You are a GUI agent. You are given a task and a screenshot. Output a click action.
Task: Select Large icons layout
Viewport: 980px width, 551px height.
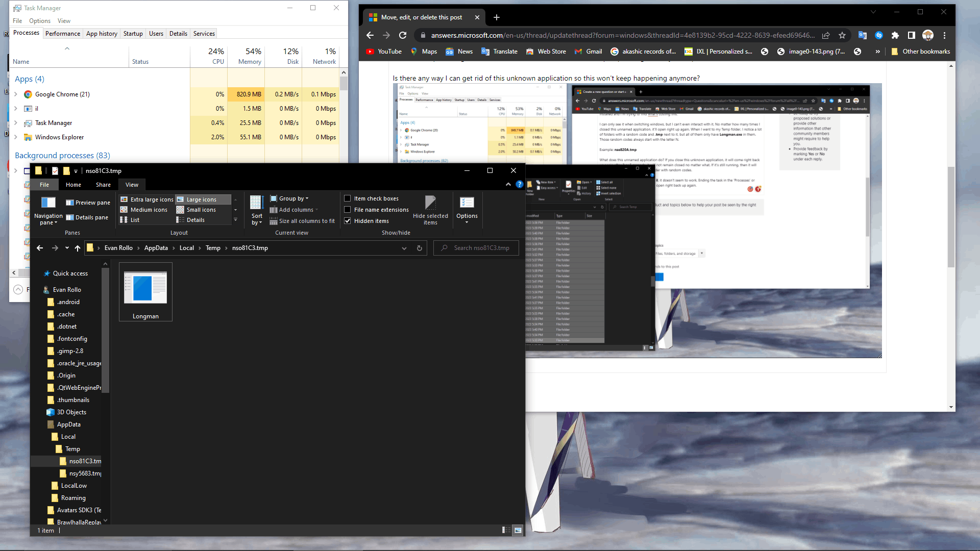(203, 199)
